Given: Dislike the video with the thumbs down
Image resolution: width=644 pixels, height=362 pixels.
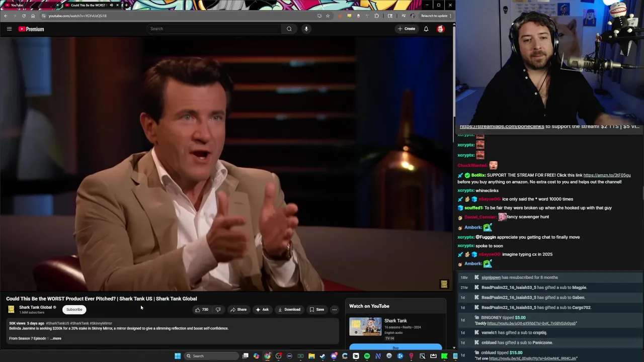Looking at the screenshot, I should coord(218,310).
